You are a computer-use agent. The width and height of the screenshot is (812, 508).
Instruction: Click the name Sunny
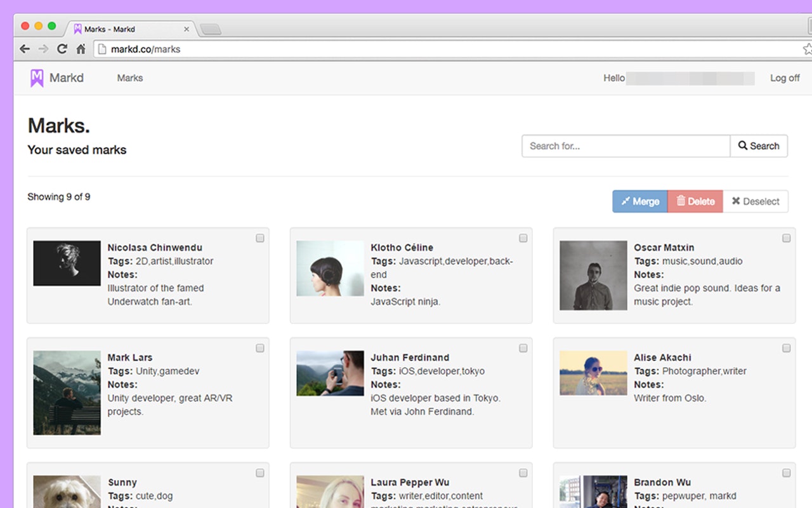tap(122, 483)
